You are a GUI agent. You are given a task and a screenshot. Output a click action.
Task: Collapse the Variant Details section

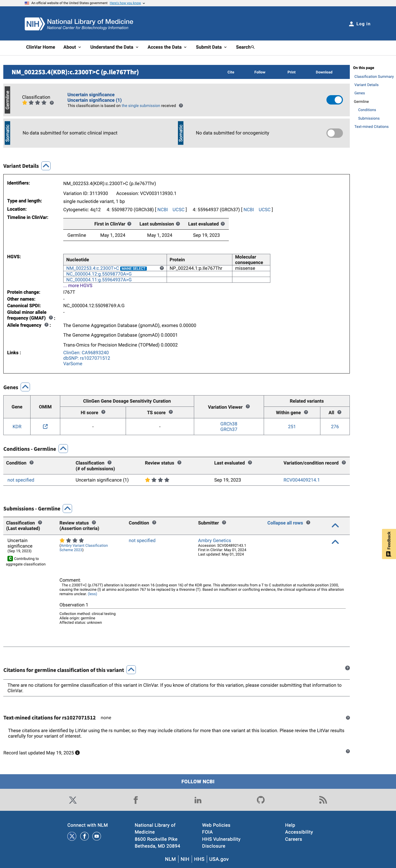pos(46,166)
